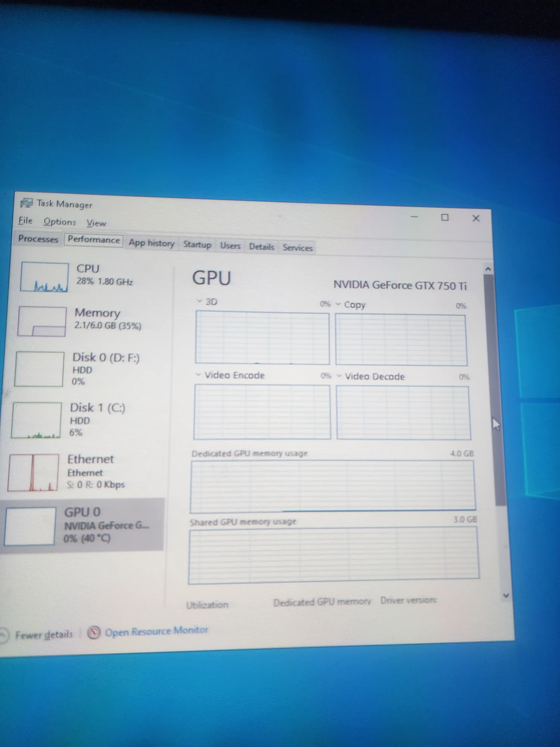Open the Options menu
Viewport: 560px width, 747px height.
coord(60,222)
